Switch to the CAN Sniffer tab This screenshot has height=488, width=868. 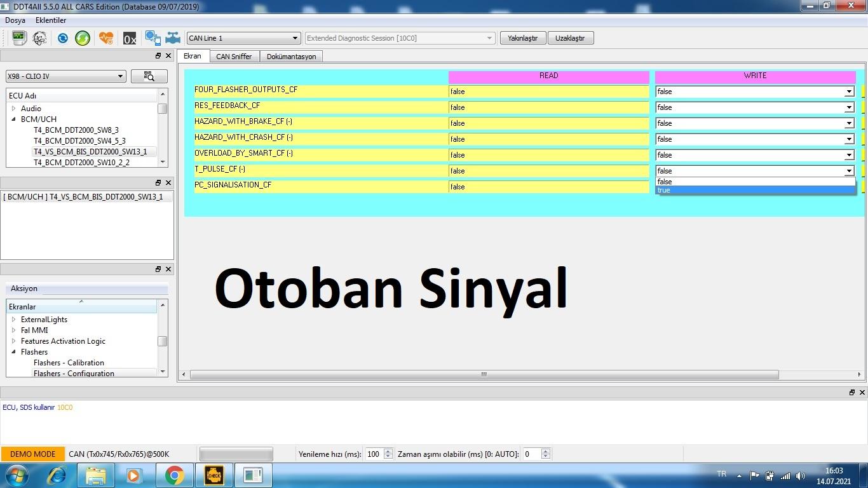click(x=234, y=57)
